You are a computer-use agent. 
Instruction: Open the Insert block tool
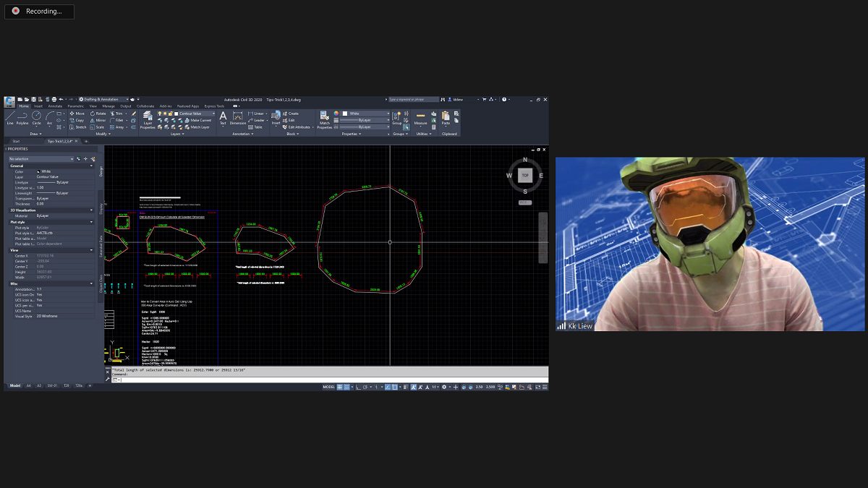coord(276,119)
